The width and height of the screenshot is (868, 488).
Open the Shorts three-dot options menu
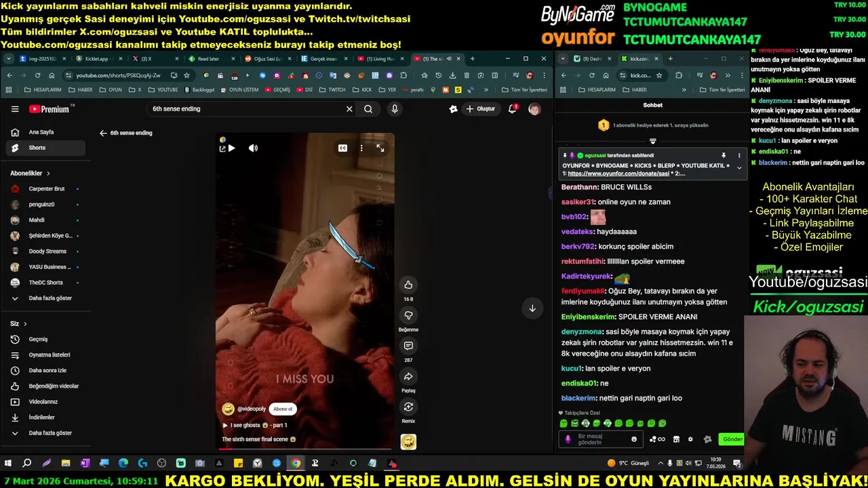[361, 148]
